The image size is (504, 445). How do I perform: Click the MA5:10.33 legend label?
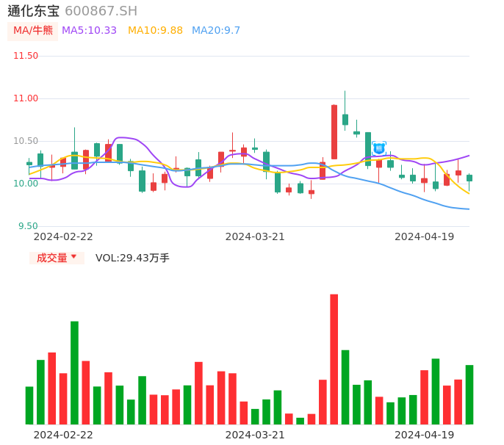[x=89, y=31]
